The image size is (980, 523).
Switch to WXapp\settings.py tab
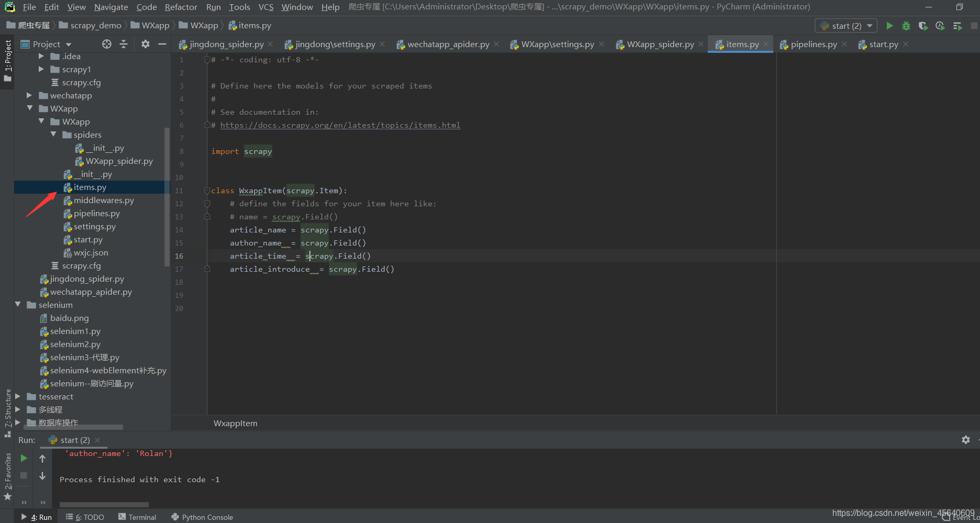pos(558,44)
